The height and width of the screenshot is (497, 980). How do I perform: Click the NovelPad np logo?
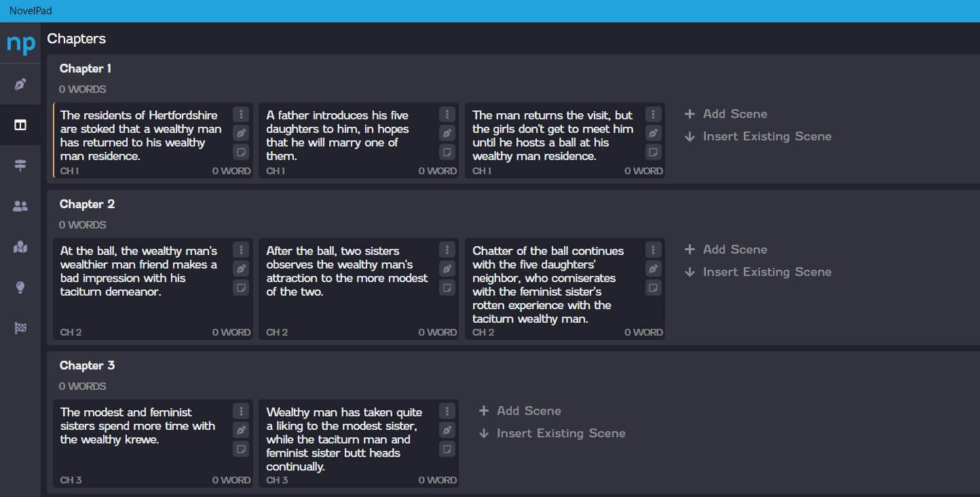pyautogui.click(x=20, y=44)
